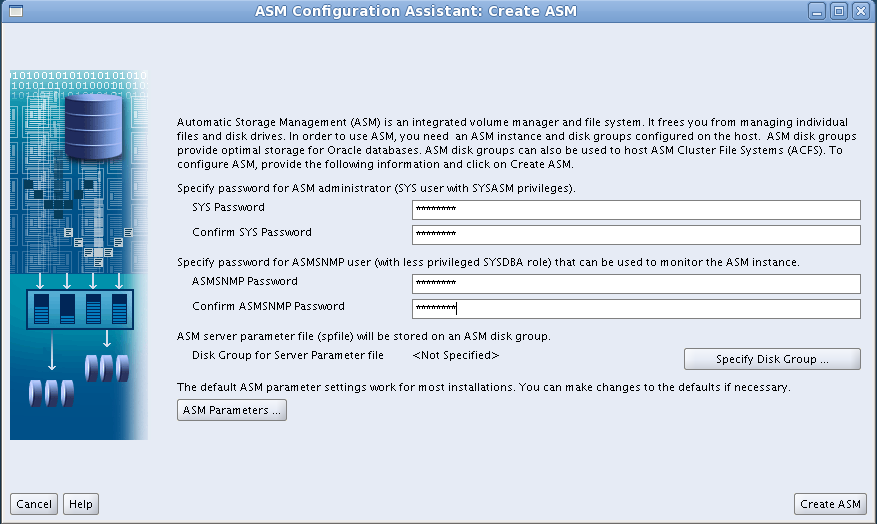Click the 'Confirm ASMSNMP Password' label
This screenshot has height=524, width=877.
(x=268, y=306)
